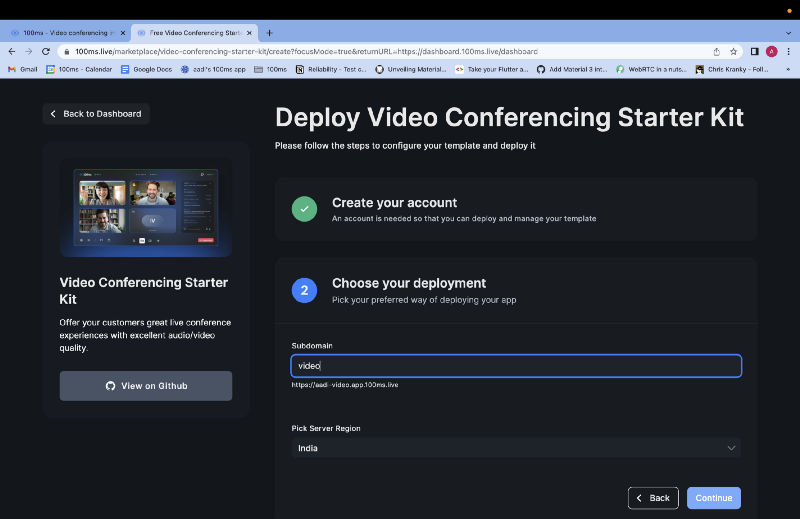The height and width of the screenshot is (519, 800).
Task: Open the Chrome profile avatar
Action: 771,52
